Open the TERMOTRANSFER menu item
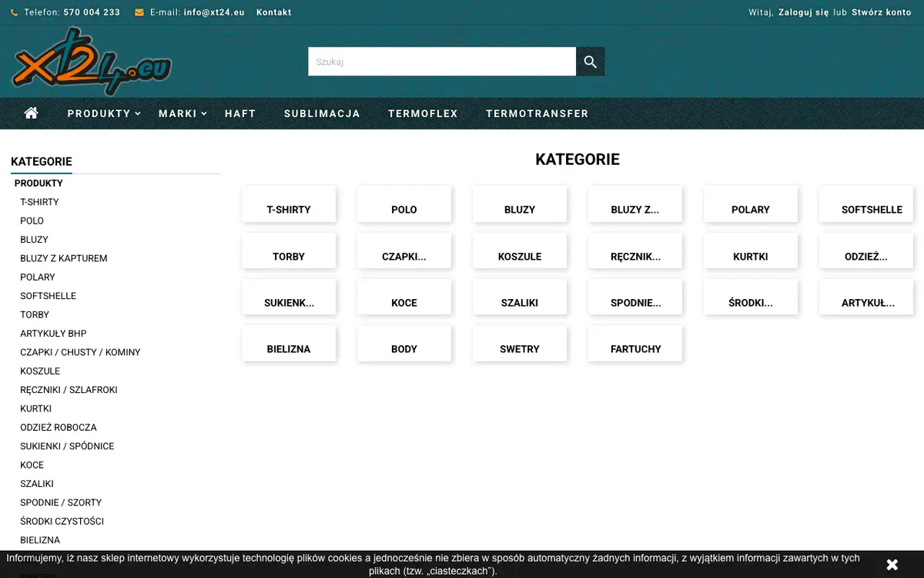924x578 pixels. (x=537, y=113)
